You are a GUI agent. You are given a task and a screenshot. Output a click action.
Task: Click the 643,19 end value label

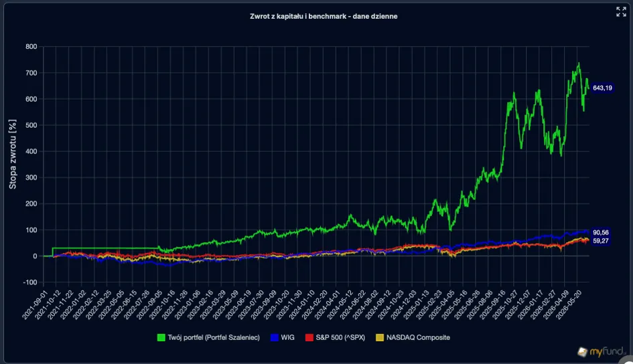(602, 88)
